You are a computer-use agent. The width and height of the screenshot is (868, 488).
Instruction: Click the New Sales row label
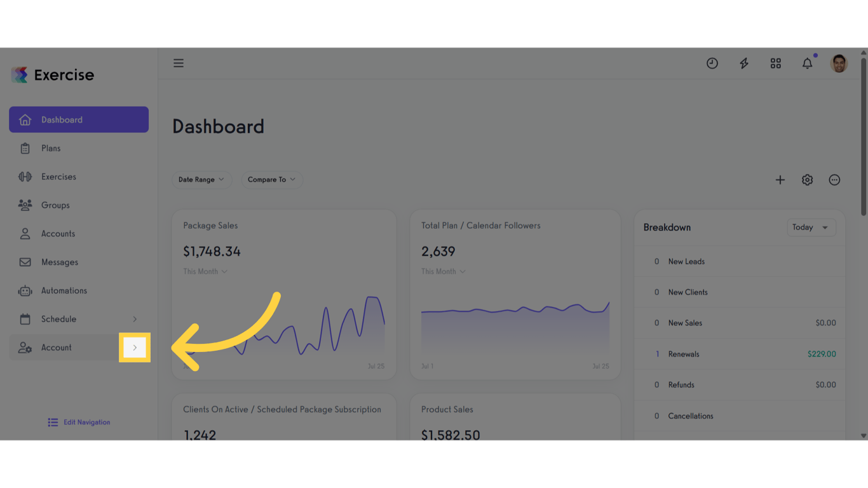[685, 323]
